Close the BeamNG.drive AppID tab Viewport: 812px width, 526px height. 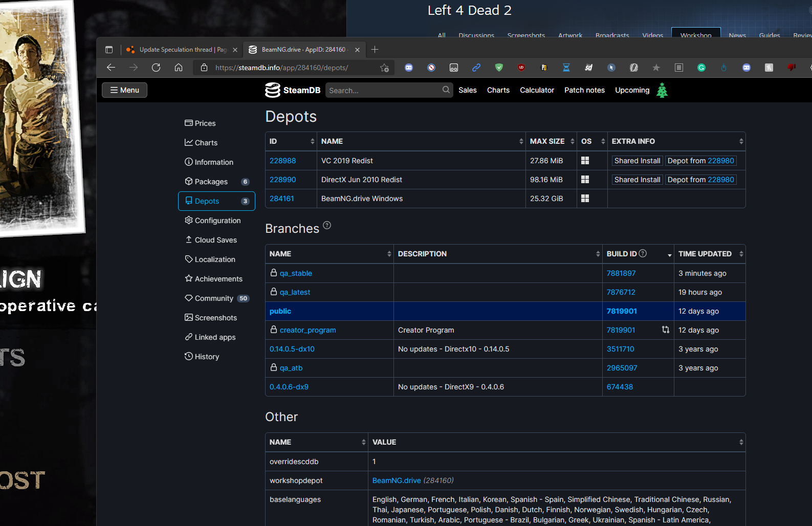coord(357,50)
